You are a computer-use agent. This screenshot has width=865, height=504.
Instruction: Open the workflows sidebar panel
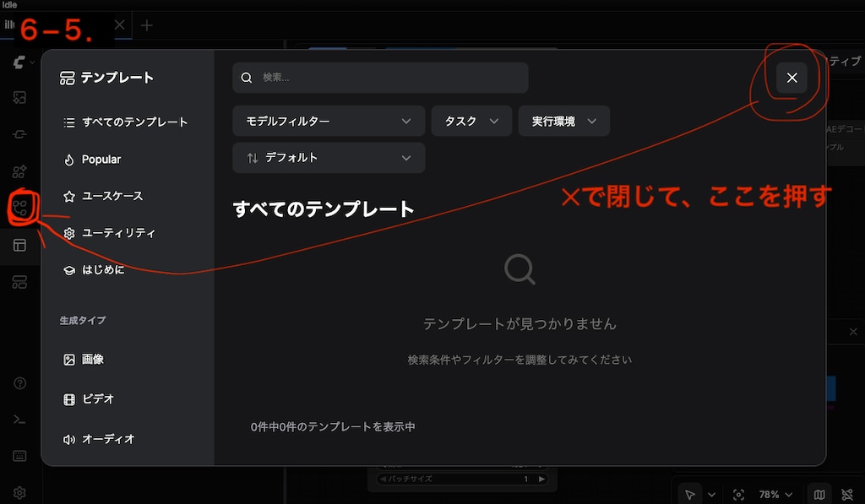pyautogui.click(x=19, y=282)
